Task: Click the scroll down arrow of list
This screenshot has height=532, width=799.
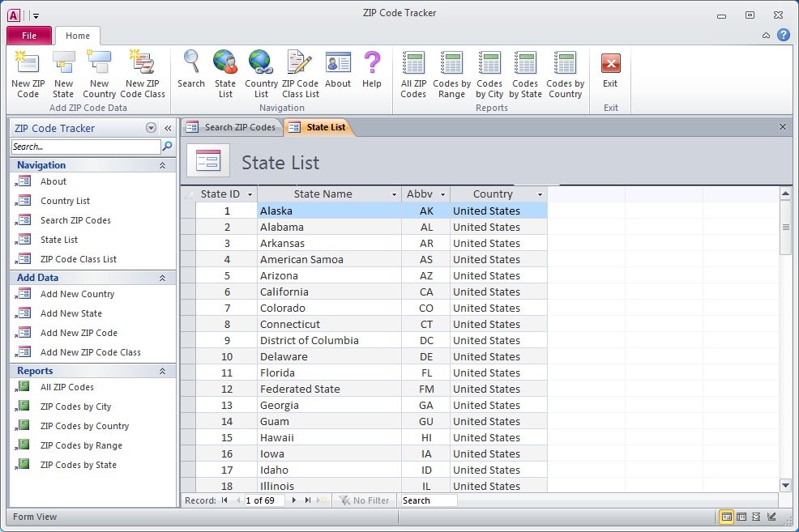Action: point(785,486)
